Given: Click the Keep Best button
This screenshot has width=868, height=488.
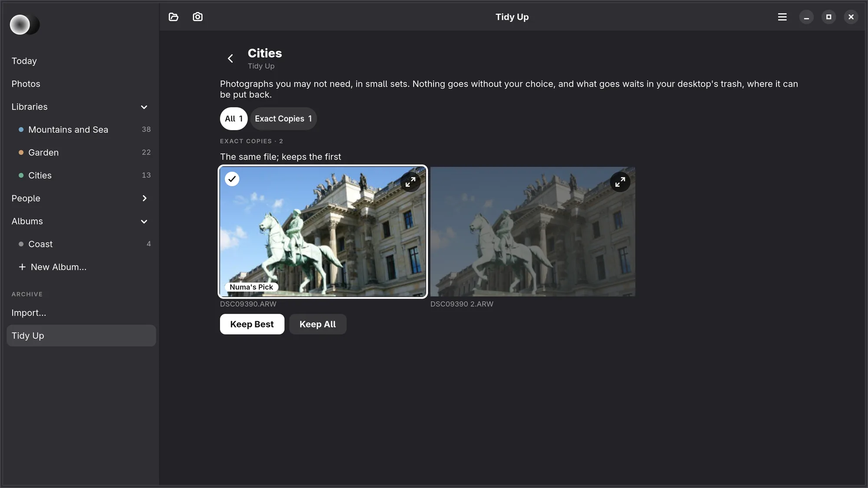Looking at the screenshot, I should point(252,324).
